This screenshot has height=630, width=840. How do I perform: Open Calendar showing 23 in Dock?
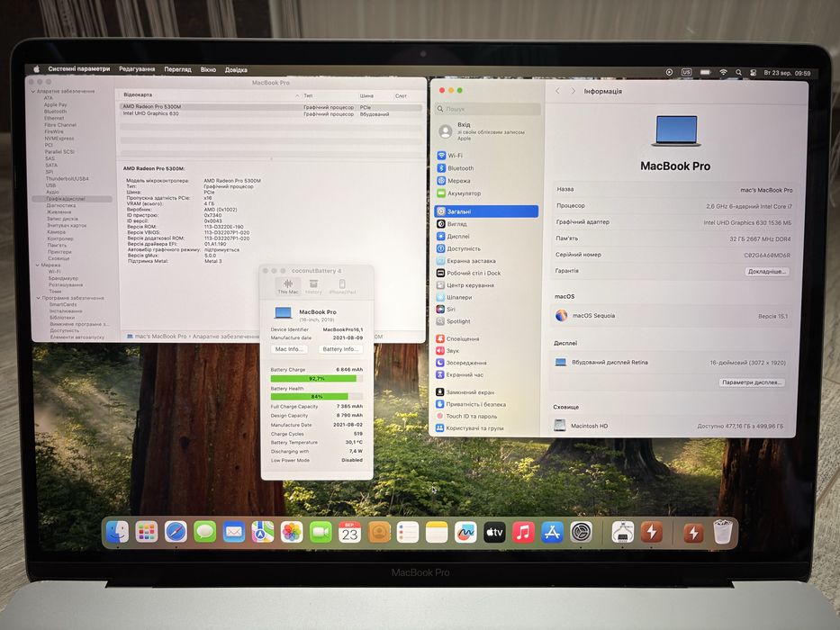(x=350, y=533)
